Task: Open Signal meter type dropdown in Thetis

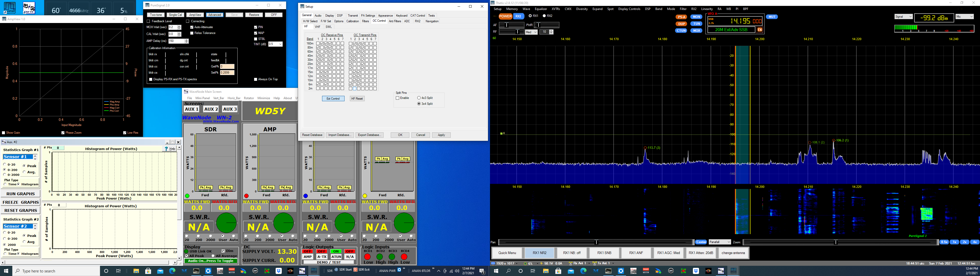Action: click(x=903, y=16)
